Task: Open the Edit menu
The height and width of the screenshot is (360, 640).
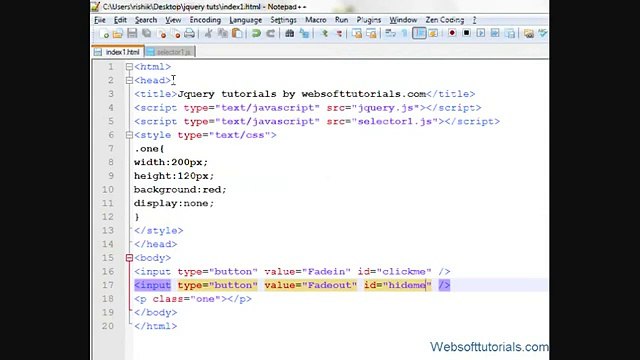Action: pyautogui.click(x=120, y=20)
